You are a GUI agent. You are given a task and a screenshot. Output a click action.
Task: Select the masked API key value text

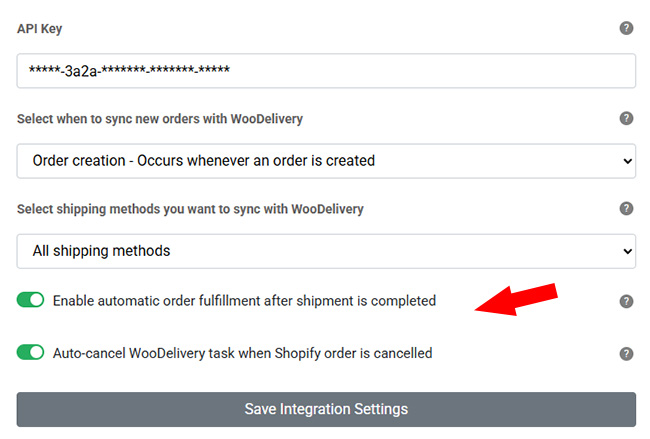tap(131, 71)
